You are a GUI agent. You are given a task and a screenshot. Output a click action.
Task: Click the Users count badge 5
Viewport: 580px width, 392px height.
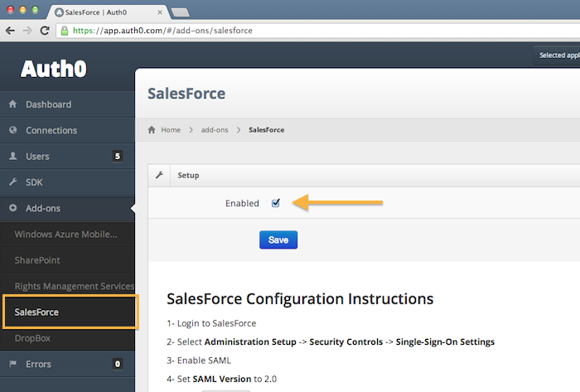pyautogui.click(x=118, y=156)
